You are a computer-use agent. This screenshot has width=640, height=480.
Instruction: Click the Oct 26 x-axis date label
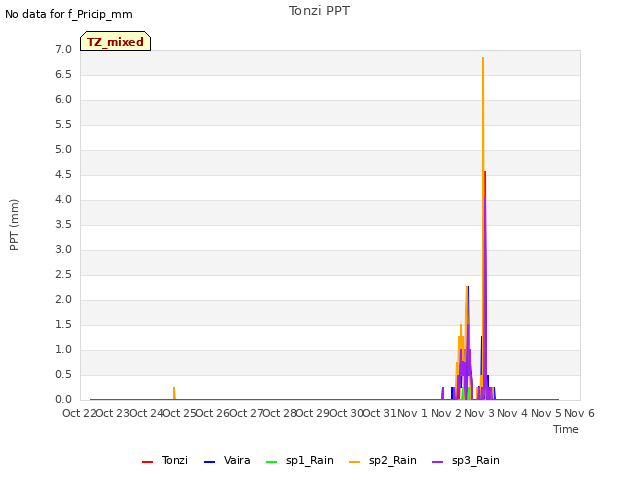[x=213, y=413]
